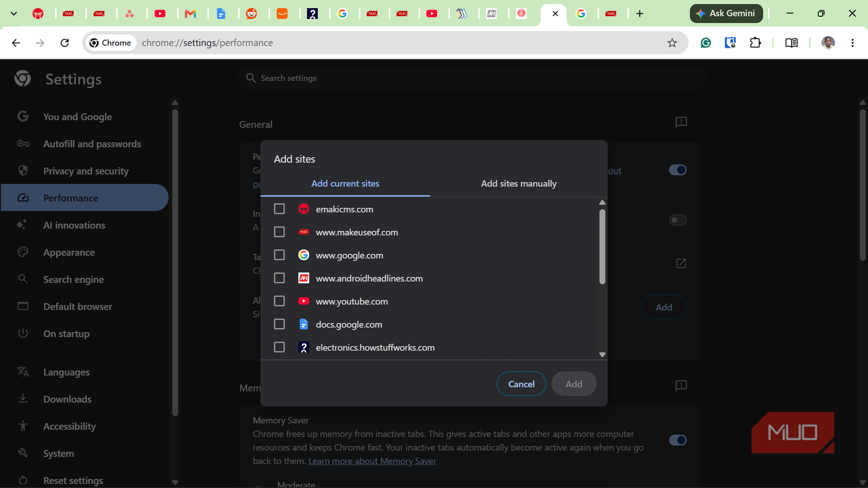
Task: Check the www.google.com checkbox
Action: coord(279,255)
